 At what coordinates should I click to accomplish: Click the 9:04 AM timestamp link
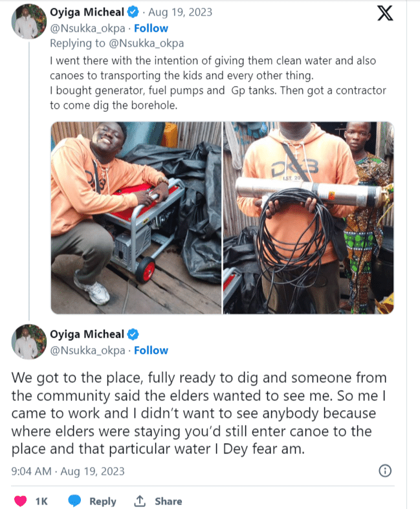coord(30,471)
